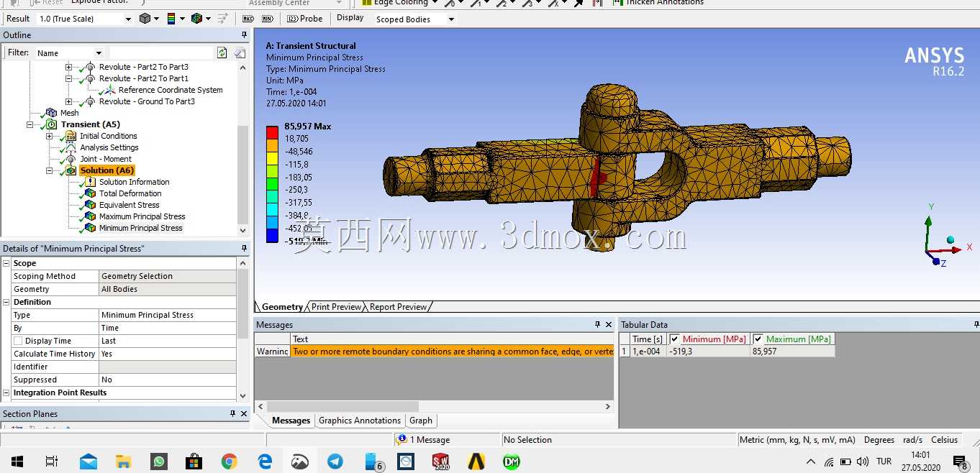Collapse the Definition section in Details

[6, 302]
